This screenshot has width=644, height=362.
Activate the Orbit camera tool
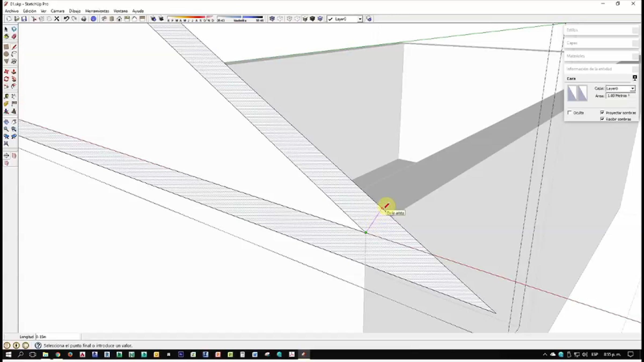click(6, 122)
